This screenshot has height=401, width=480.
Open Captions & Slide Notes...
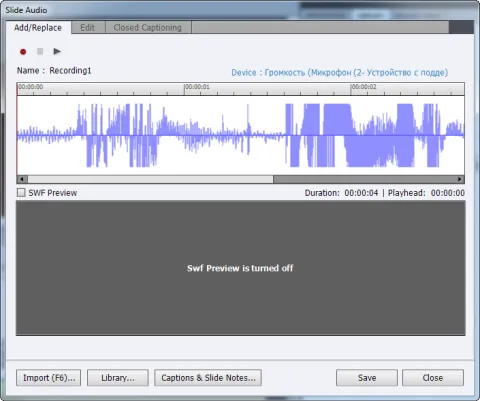[x=208, y=378]
